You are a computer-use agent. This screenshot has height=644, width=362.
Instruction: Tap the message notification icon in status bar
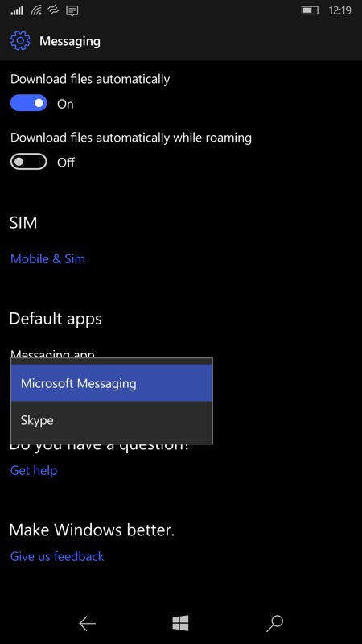tap(72, 10)
